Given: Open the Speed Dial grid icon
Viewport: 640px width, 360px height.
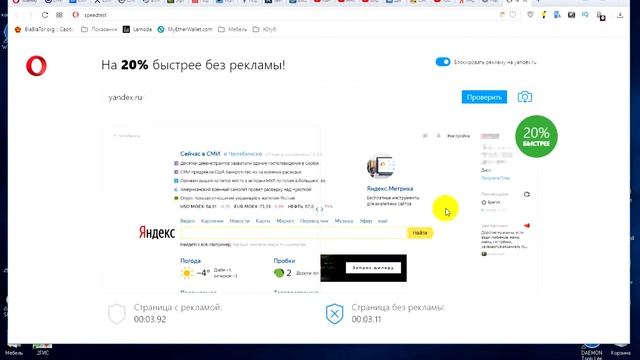Looking at the screenshot, I should (x=60, y=15).
